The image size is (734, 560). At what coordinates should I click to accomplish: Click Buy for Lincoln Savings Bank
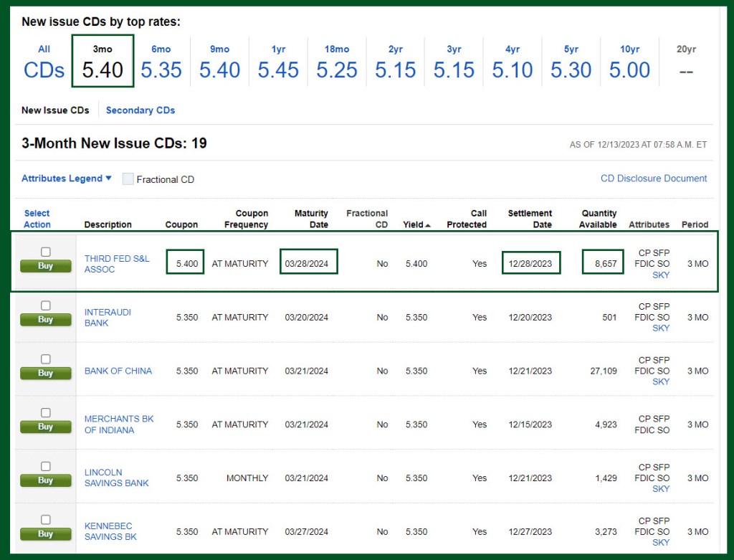[46, 480]
